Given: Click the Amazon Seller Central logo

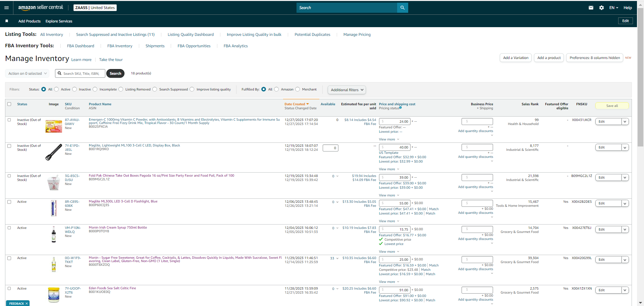Looking at the screenshot, I should click(x=41, y=7).
